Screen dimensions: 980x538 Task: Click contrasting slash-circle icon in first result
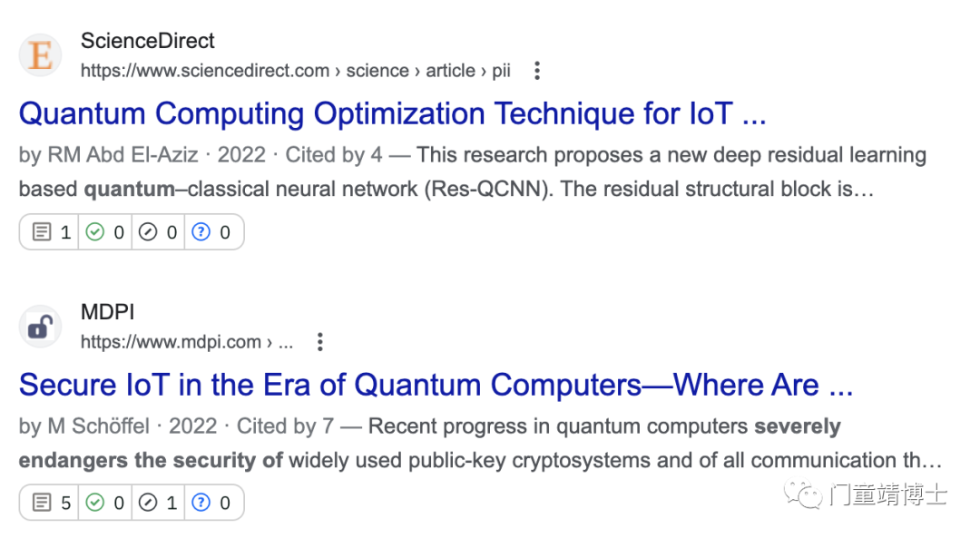click(x=148, y=232)
